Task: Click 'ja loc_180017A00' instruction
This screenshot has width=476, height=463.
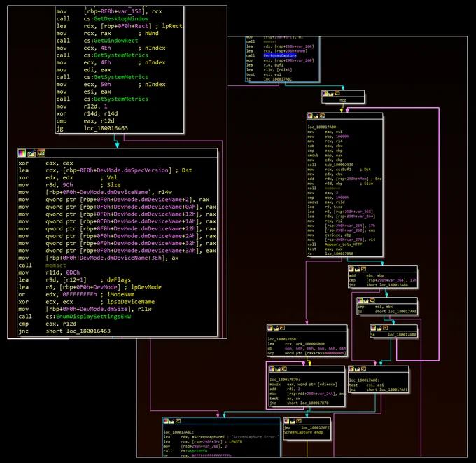Action: [393, 335]
